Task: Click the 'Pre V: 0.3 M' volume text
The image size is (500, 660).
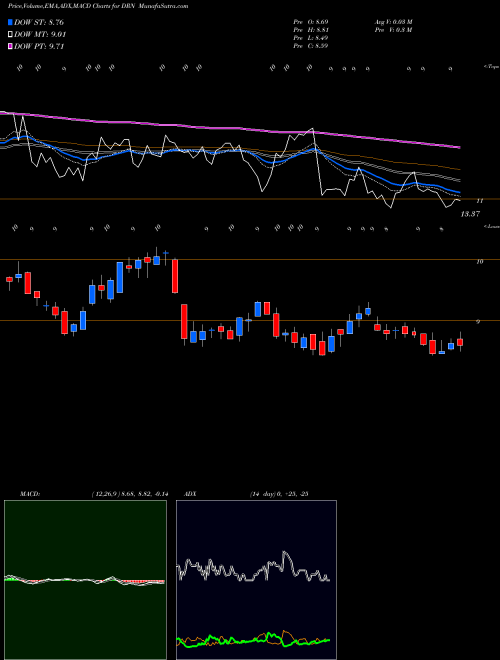Action: (x=394, y=30)
